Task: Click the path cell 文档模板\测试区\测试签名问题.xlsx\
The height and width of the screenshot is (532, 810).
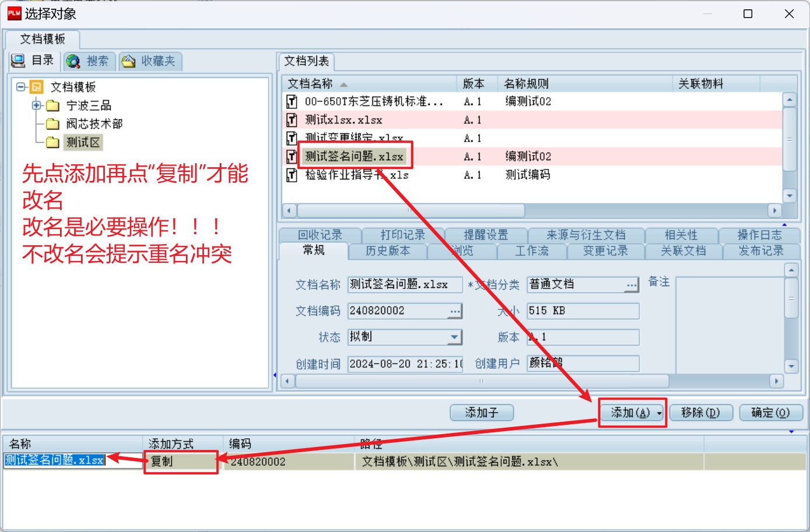Action: 529,461
